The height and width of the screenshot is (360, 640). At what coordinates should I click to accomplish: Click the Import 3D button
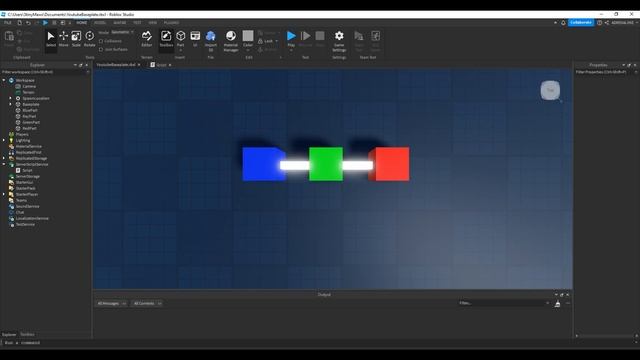[211, 41]
